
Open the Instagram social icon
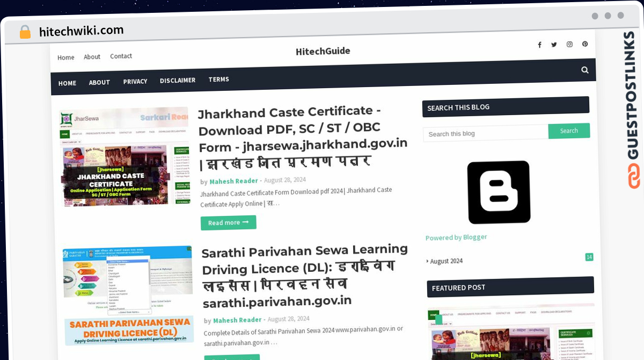point(569,44)
